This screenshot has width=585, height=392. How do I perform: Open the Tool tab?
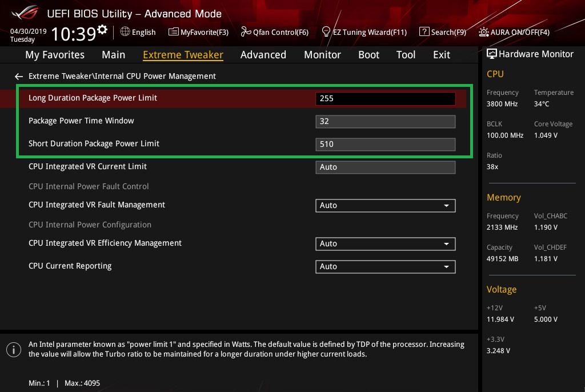[x=406, y=55]
